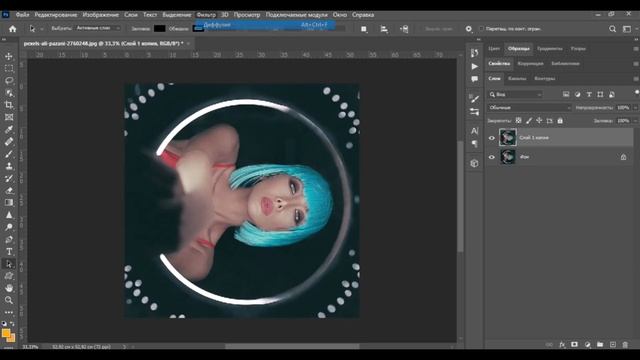Select the Clone Stamp tool
Screen dimensions: 640x360
click(9, 166)
